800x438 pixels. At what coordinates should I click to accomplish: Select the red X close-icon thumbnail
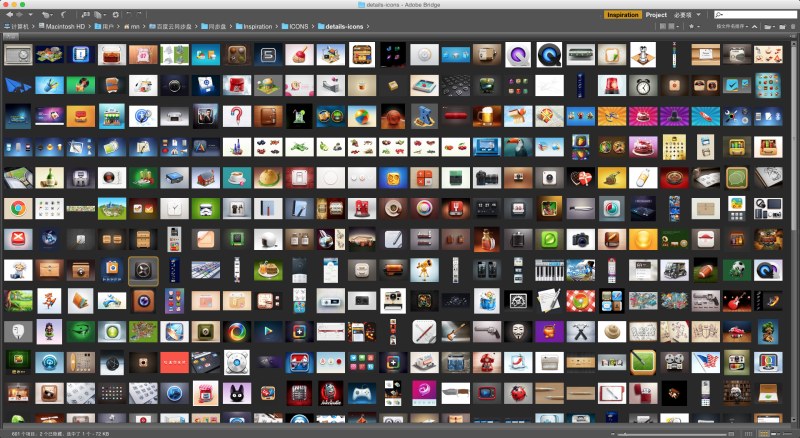point(18,239)
